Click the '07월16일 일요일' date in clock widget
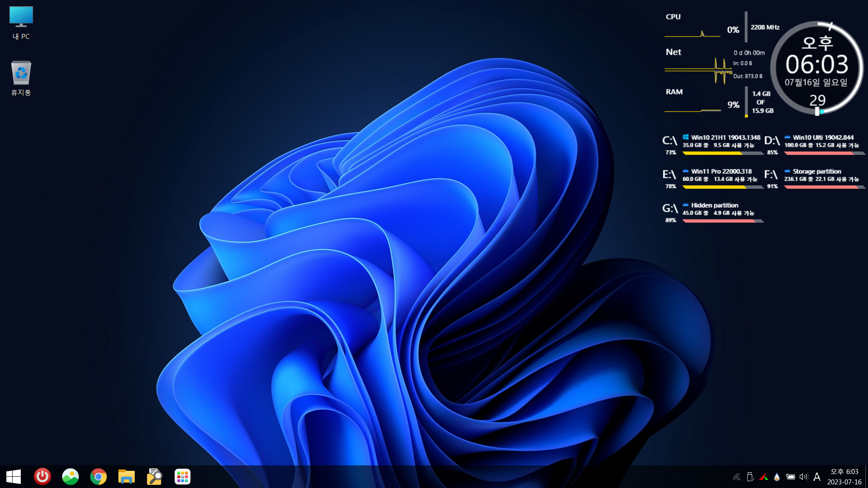 coord(816,82)
